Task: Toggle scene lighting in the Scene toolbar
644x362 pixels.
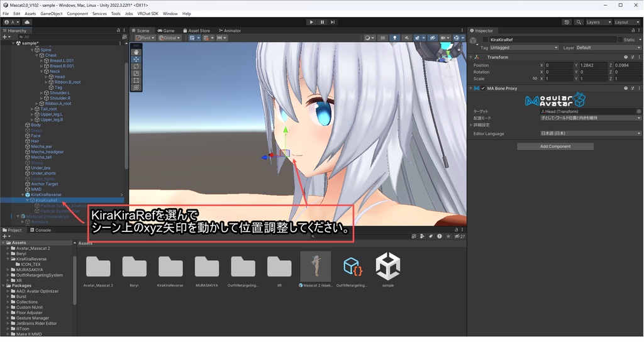Action: 395,37
